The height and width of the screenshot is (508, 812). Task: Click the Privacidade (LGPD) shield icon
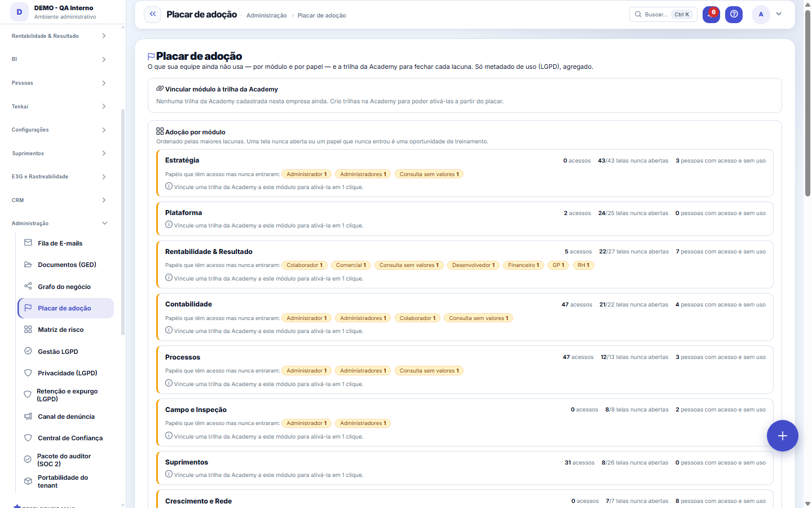tap(28, 373)
